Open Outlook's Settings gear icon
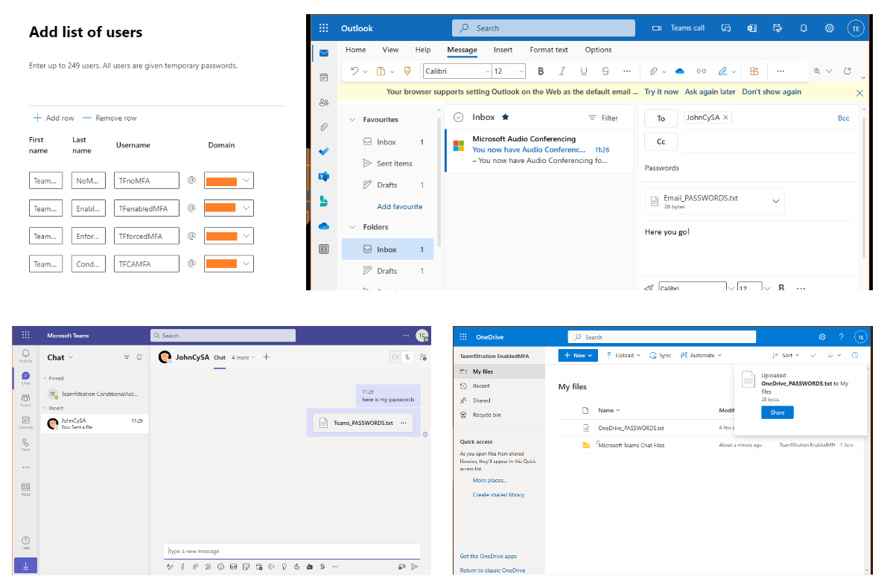The image size is (884, 588). pyautogui.click(x=830, y=28)
